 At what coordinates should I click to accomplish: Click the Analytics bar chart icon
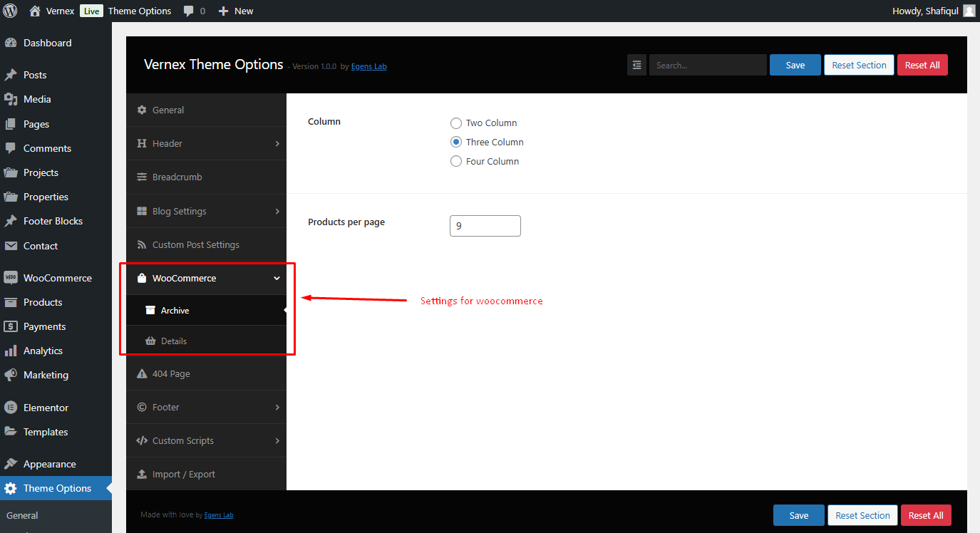coord(11,351)
